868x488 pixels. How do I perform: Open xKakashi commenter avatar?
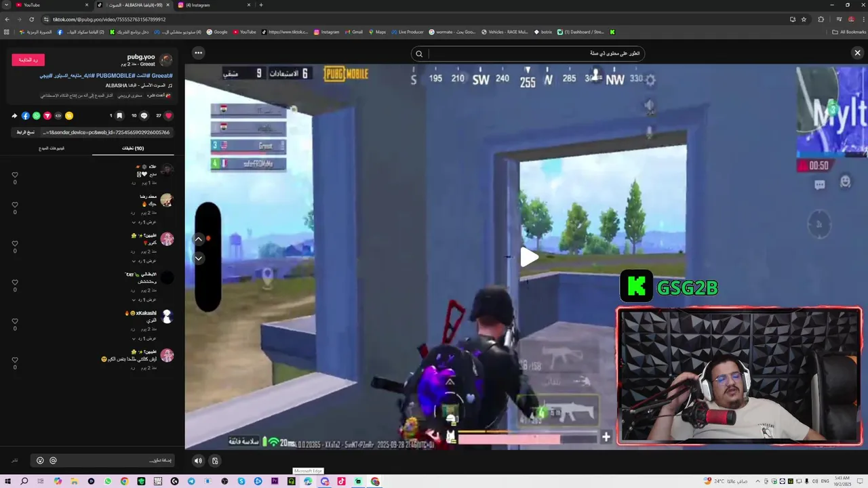(167, 317)
